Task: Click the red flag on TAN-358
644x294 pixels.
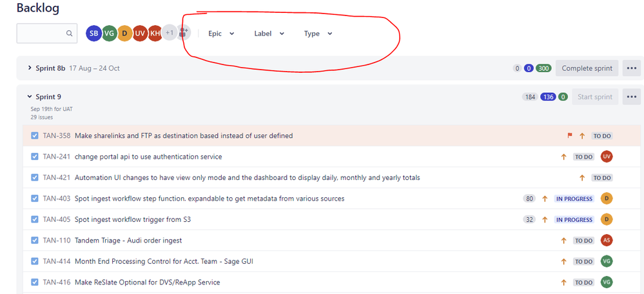Action: click(x=570, y=135)
